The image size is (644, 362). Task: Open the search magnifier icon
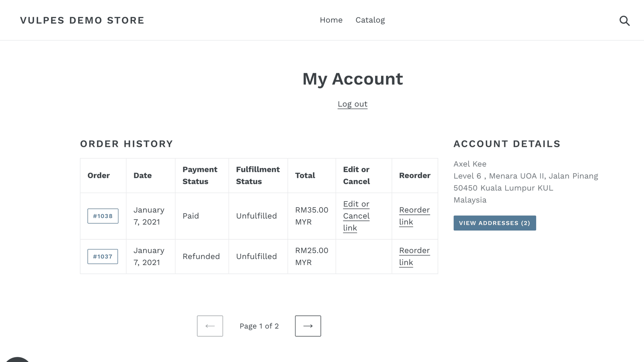(624, 21)
